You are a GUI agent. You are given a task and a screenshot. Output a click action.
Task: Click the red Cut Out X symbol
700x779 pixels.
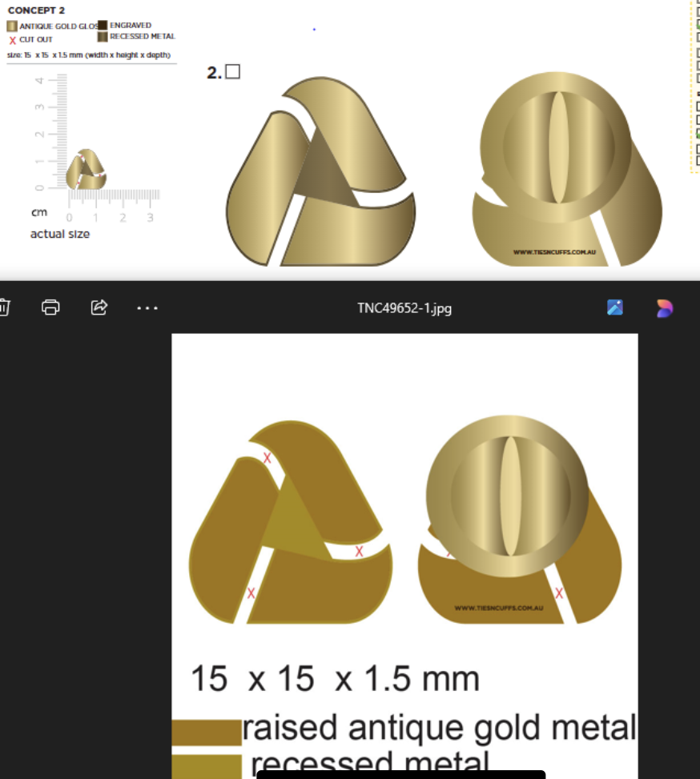[12, 39]
